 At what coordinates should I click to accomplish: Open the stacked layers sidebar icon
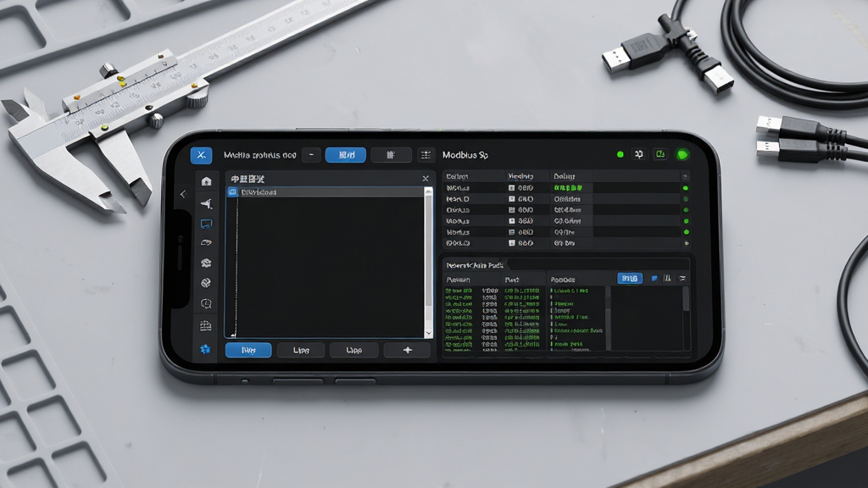coord(207,263)
